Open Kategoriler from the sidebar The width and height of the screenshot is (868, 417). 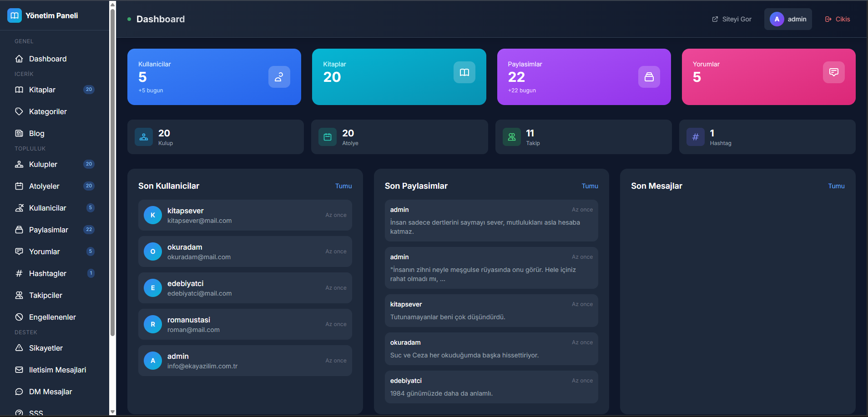48,111
